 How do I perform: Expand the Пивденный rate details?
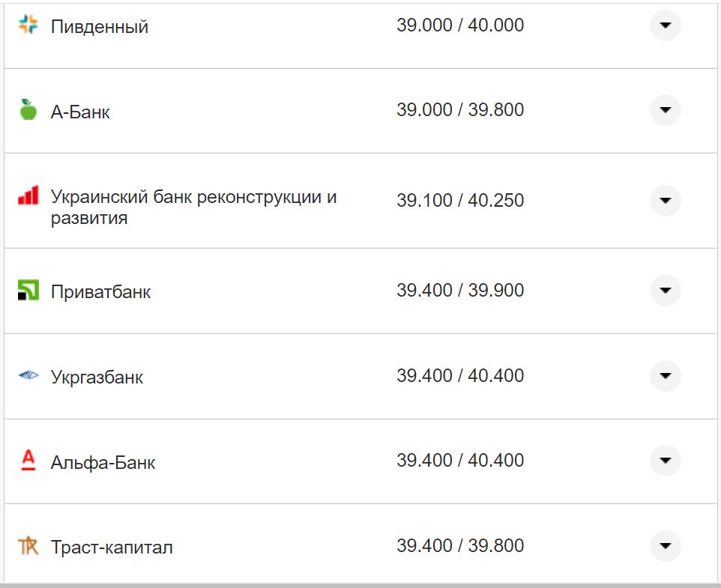[x=665, y=26]
